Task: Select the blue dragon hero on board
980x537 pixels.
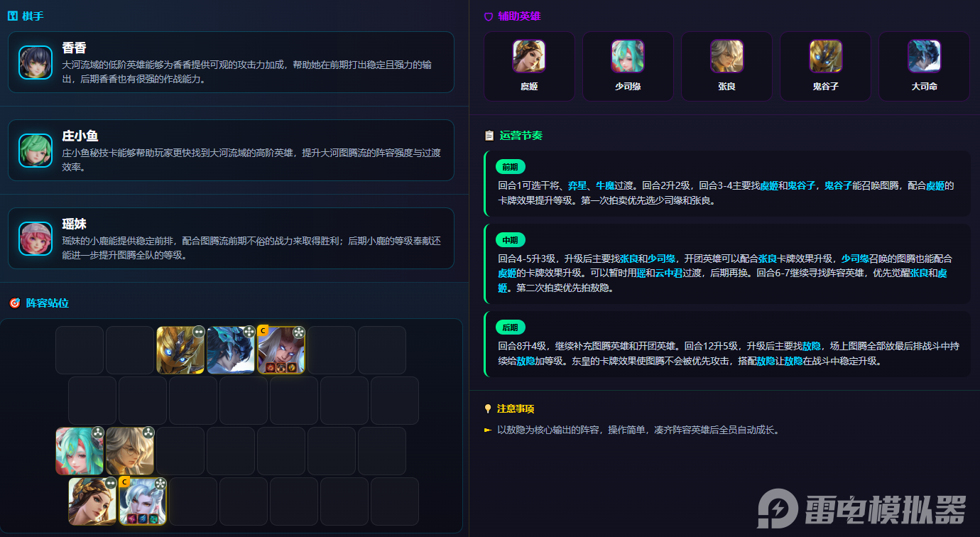Action: (x=231, y=350)
